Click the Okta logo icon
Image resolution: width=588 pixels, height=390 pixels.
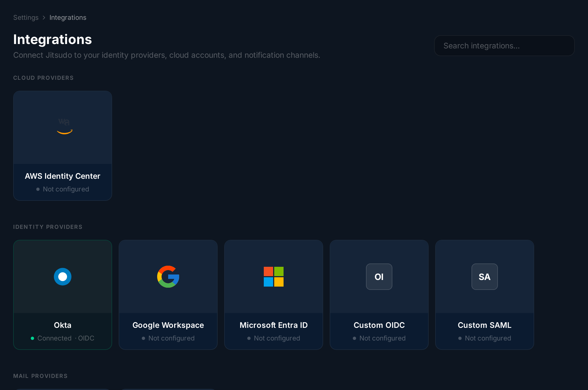tap(63, 277)
